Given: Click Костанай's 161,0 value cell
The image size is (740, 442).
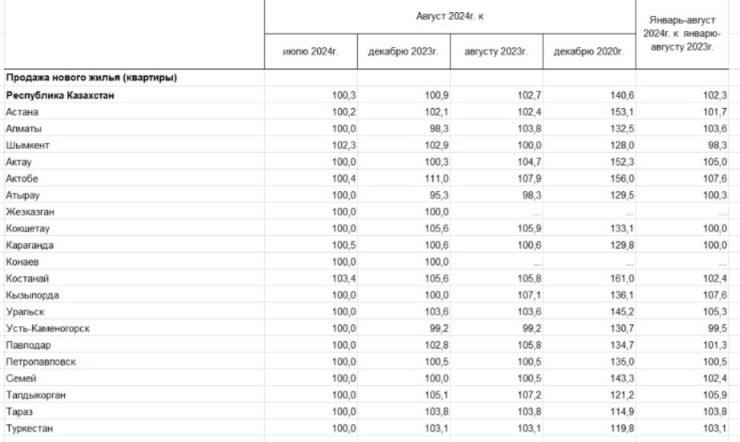Looking at the screenshot, I should pyautogui.click(x=608, y=278).
